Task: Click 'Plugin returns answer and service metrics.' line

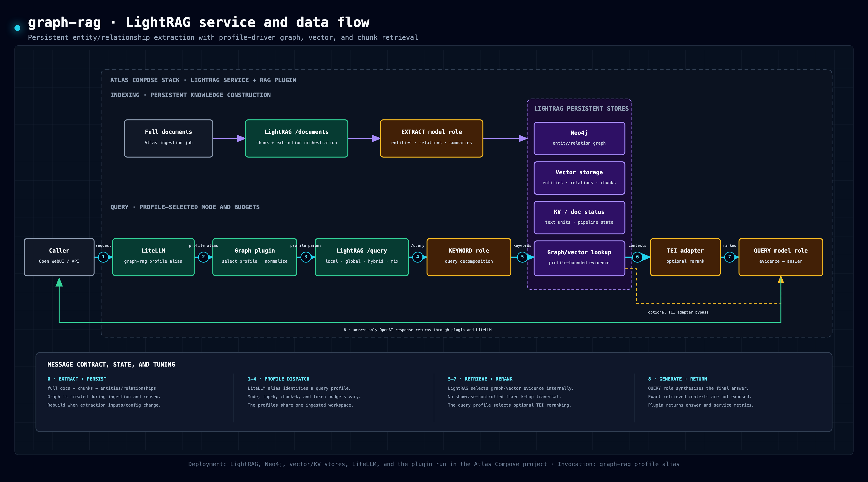Action: pyautogui.click(x=701, y=405)
